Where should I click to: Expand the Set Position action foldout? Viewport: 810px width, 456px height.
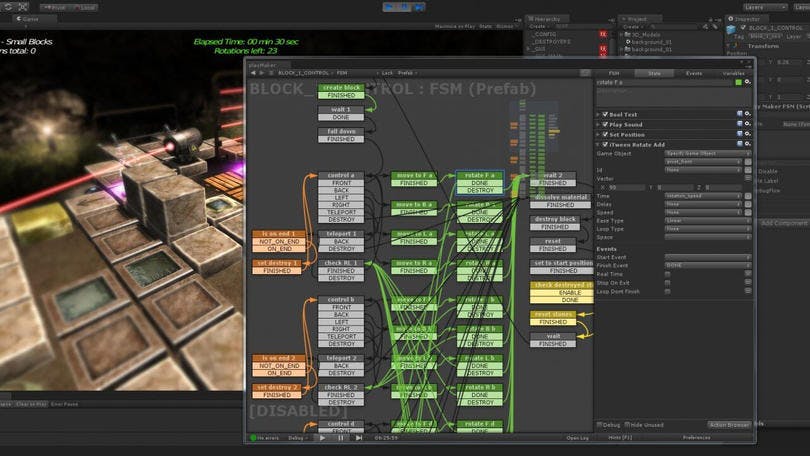tap(598, 134)
